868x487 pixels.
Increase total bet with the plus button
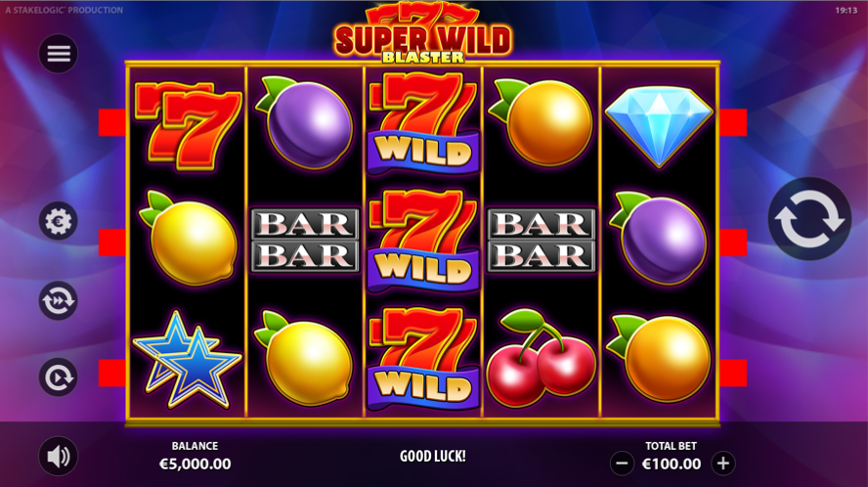tap(723, 464)
